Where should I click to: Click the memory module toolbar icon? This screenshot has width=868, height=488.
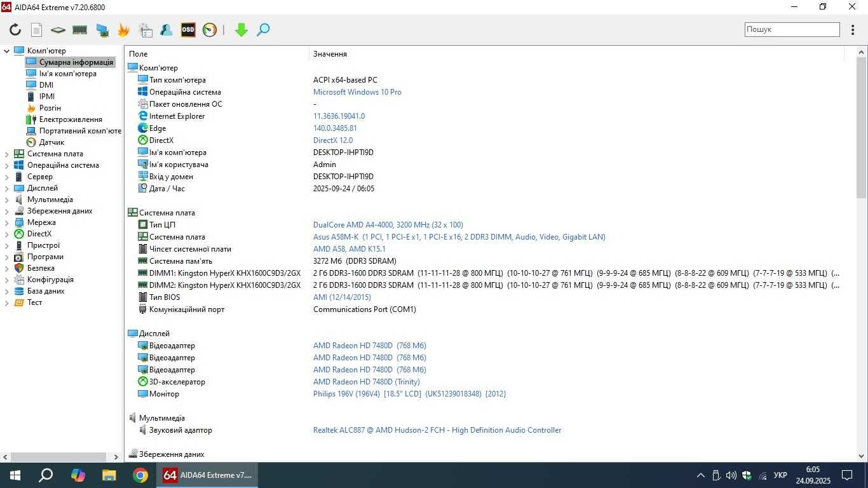tap(79, 30)
